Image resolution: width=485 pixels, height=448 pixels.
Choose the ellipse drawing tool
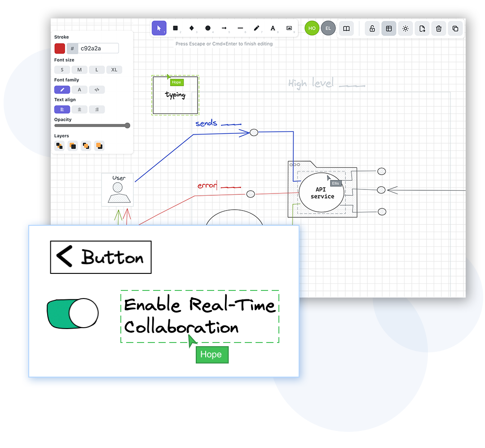point(208,28)
